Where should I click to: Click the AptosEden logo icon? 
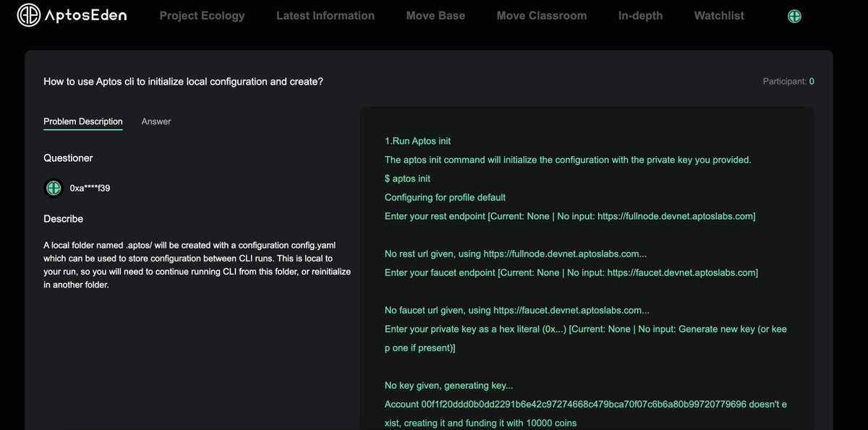tap(29, 15)
